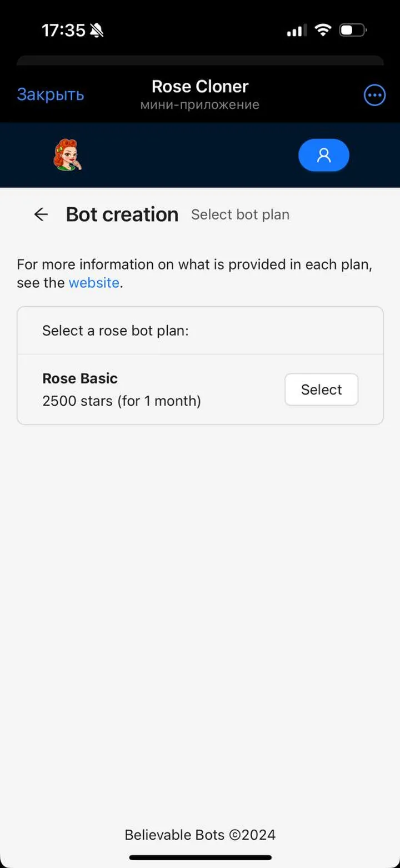Click the back arrow beside Bot creation
Viewport: 400px width, 868px height.
tap(41, 214)
